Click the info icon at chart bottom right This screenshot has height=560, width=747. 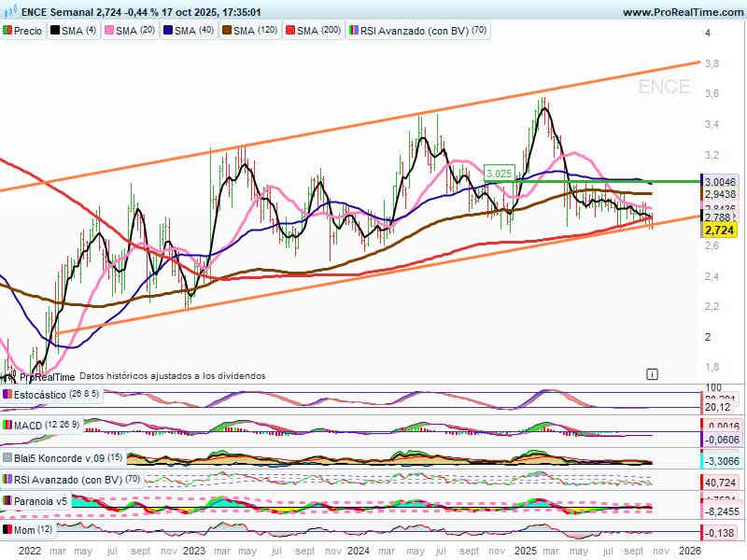tap(652, 373)
